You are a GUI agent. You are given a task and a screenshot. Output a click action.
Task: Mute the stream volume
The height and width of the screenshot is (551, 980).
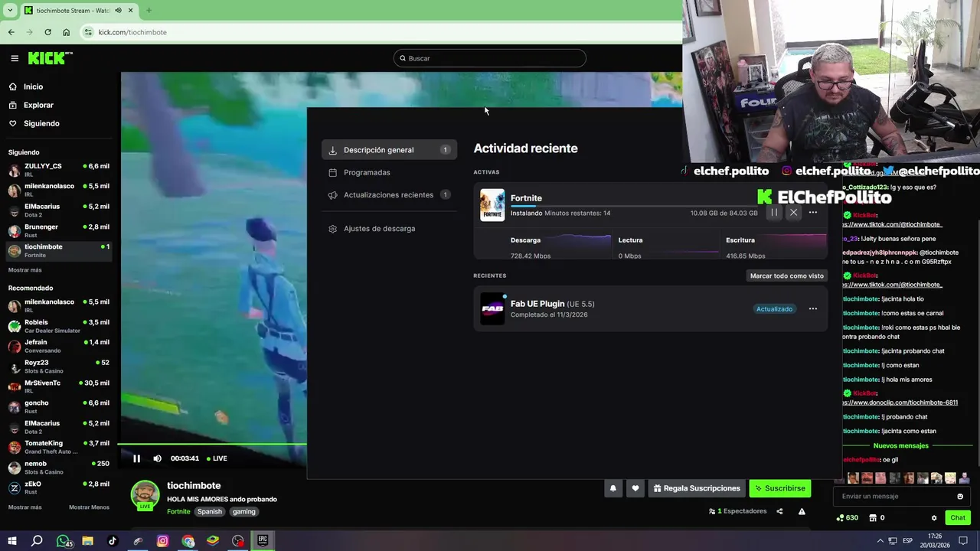157,458
